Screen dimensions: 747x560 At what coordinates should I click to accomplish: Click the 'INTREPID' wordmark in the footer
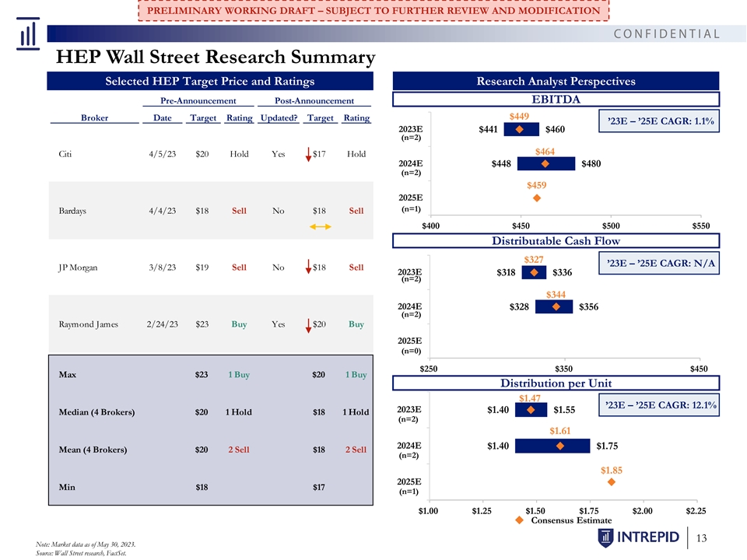[648, 537]
